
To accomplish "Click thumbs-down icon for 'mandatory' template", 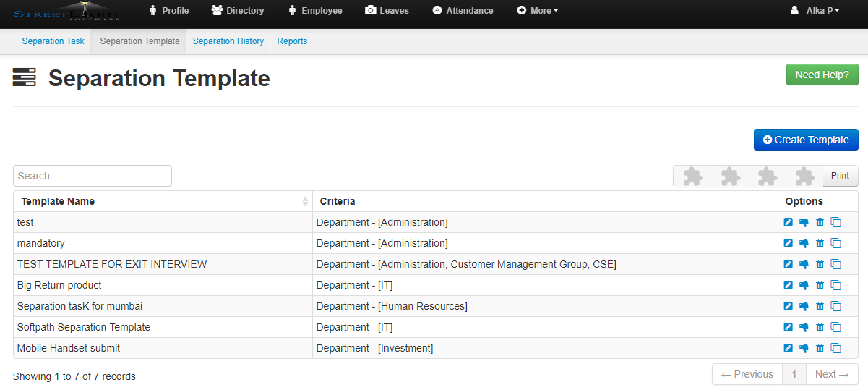I will [x=804, y=244].
